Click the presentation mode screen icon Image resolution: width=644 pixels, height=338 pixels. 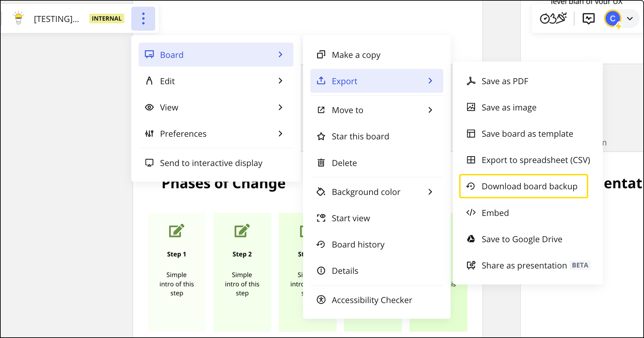tap(589, 19)
